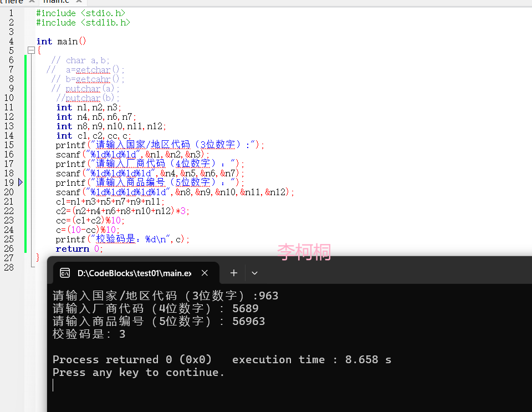Click the commented putchar(a); line
532x412 pixels.
85,89
